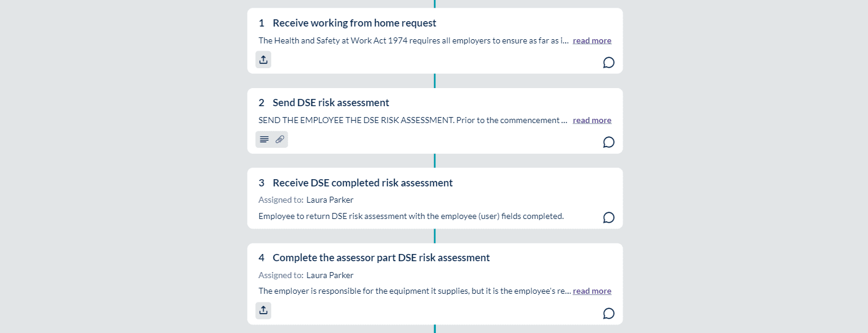
Task: Expand step 4 description with read more
Action: click(592, 291)
